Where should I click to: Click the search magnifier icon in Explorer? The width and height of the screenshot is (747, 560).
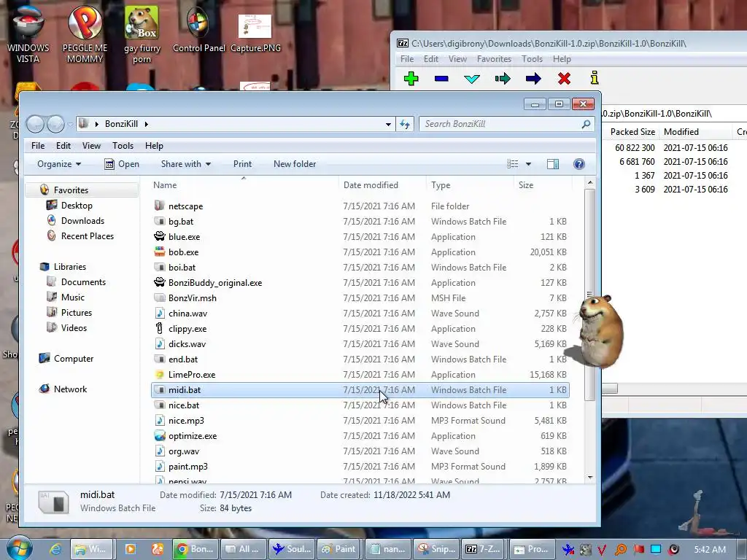pyautogui.click(x=586, y=124)
